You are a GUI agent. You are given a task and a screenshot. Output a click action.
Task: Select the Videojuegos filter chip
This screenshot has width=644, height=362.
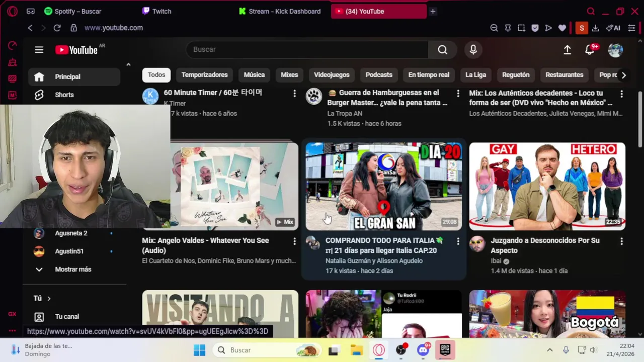click(332, 75)
